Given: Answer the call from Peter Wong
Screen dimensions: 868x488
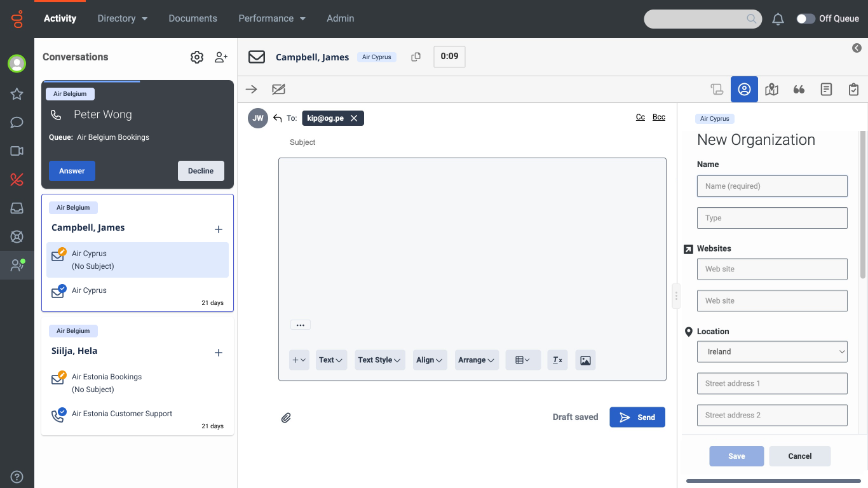Looking at the screenshot, I should (x=72, y=171).
